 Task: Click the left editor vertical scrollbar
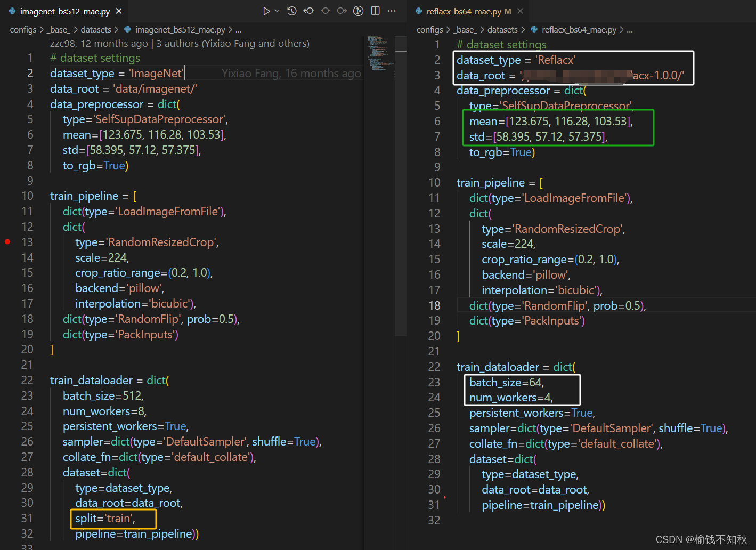(x=401, y=187)
